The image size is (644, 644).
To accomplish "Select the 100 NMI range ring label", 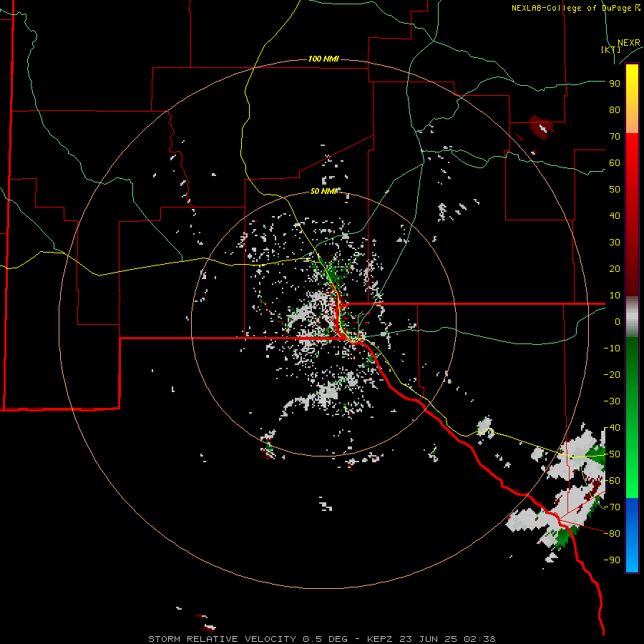I will click(x=323, y=59).
